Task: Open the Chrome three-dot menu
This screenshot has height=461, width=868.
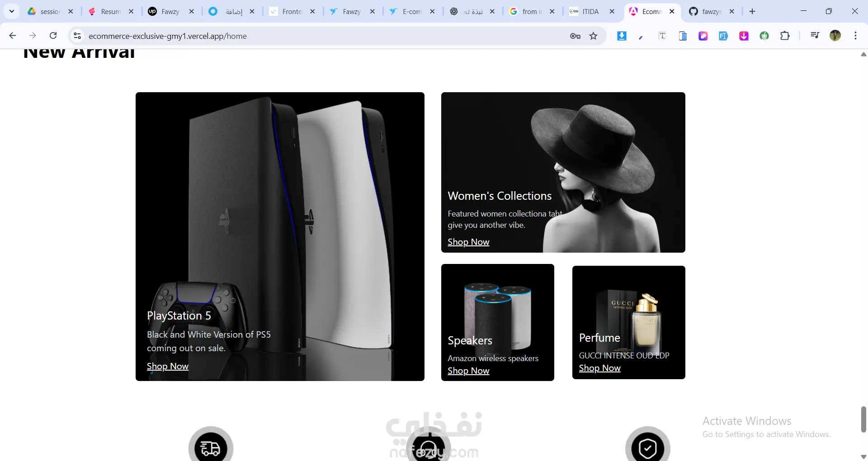Action: (x=855, y=36)
